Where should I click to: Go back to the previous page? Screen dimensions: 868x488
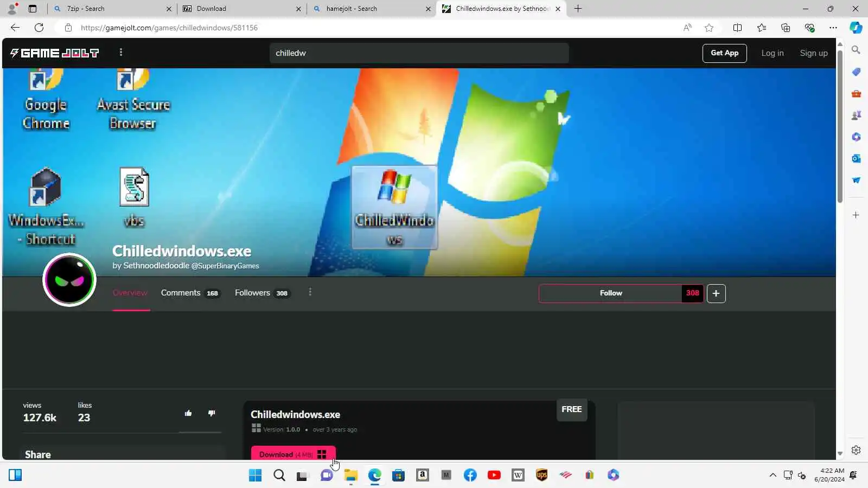(x=15, y=28)
